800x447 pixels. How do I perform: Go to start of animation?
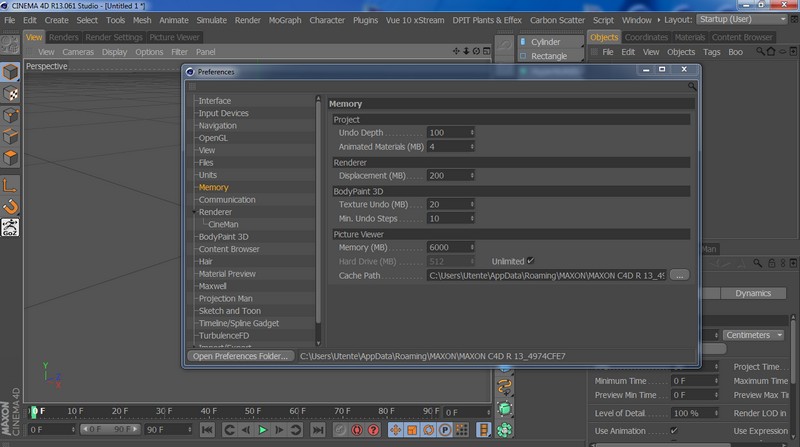point(207,430)
